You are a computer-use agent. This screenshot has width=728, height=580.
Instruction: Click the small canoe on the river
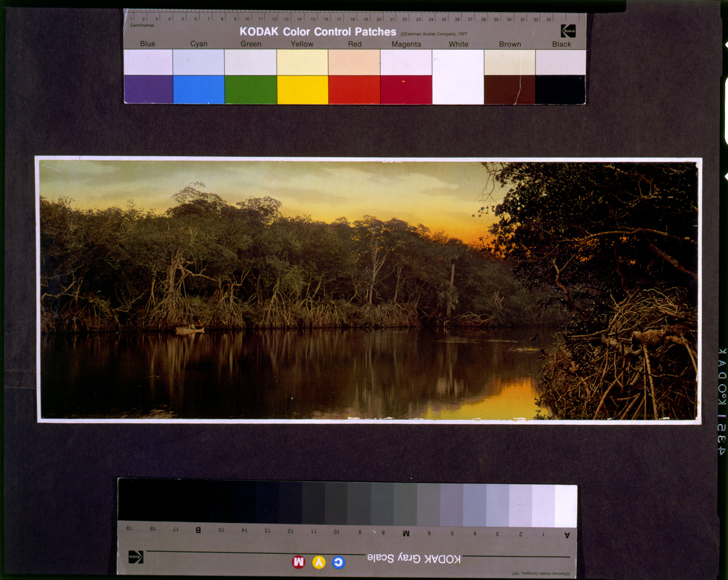tap(190, 330)
